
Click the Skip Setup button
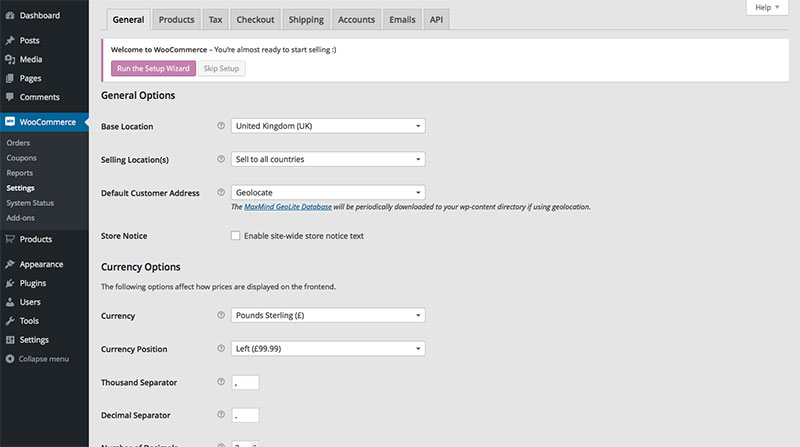click(221, 68)
